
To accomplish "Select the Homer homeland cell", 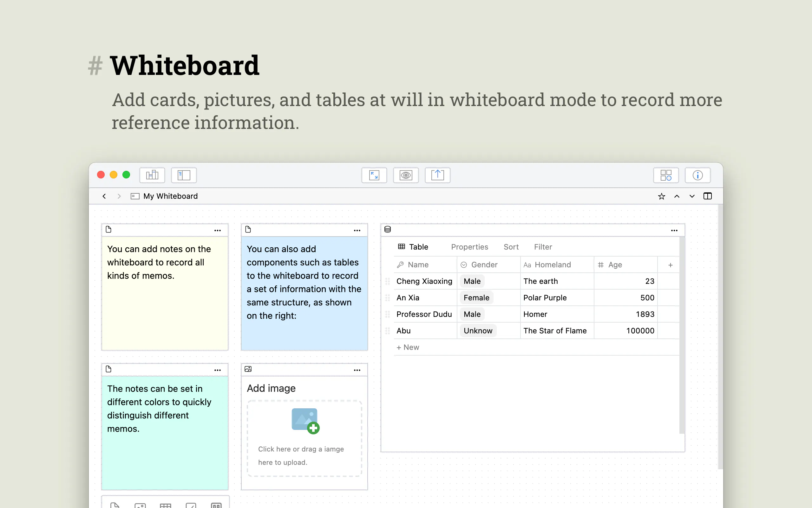I will 557,314.
